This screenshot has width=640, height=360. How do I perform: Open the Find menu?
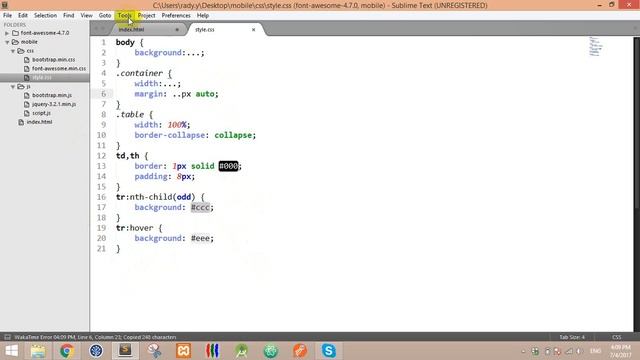click(69, 16)
